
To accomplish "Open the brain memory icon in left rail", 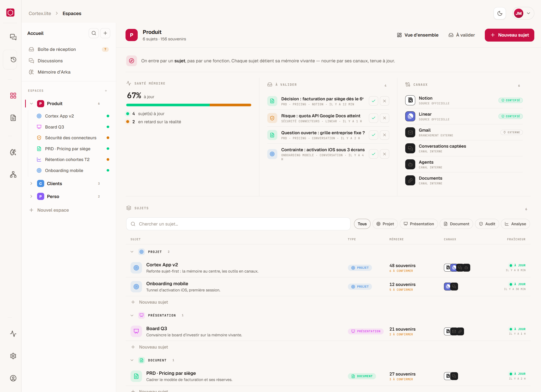I will 13,152.
